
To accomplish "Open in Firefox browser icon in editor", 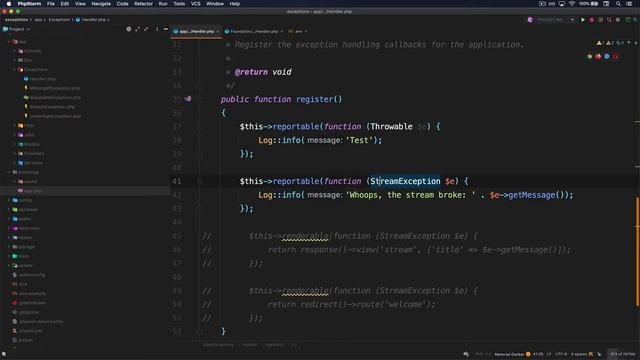I will click(x=598, y=57).
